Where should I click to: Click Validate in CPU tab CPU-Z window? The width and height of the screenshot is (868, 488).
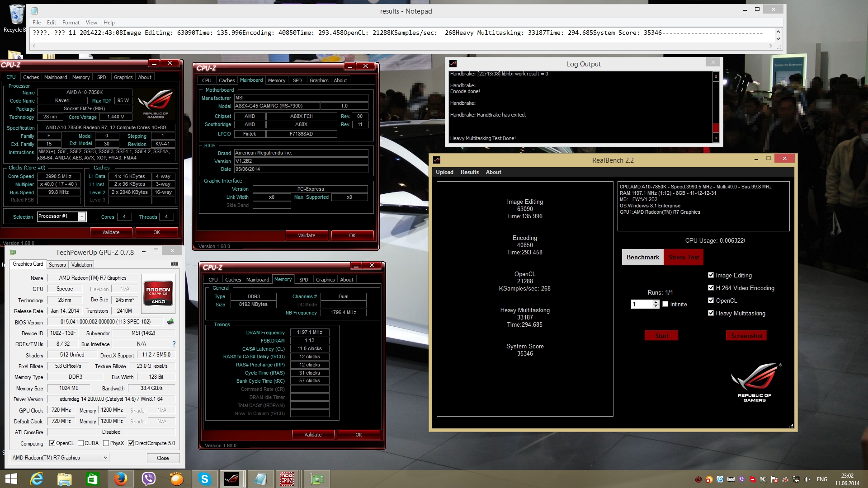pos(111,232)
